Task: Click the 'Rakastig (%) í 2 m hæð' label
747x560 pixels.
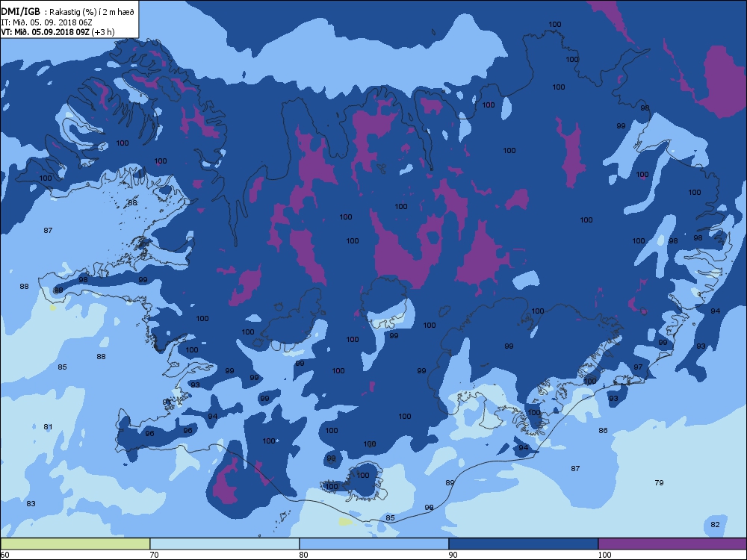Action: 93,12
